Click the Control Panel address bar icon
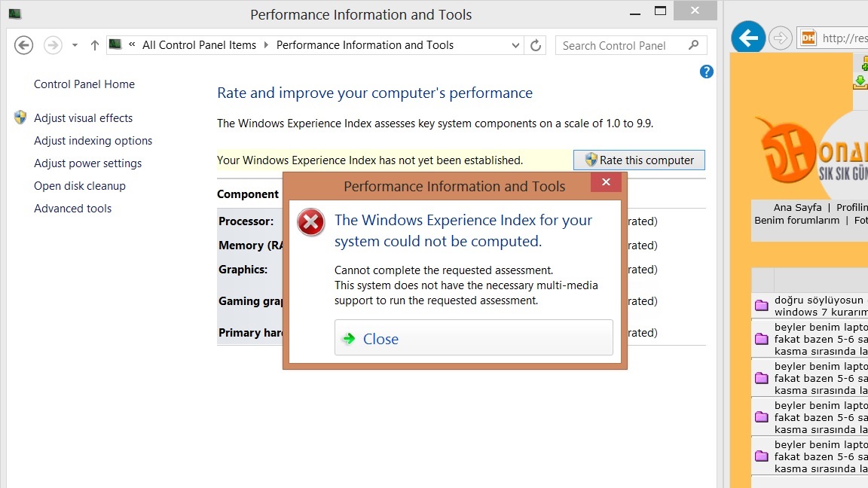The image size is (868, 488). click(x=115, y=44)
